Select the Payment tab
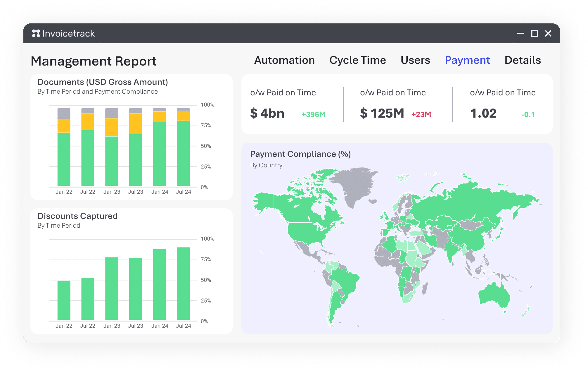Image resolution: width=588 pixels, height=371 pixels. coord(467,60)
